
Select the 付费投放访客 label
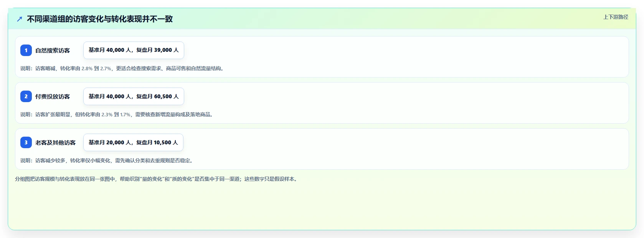click(x=53, y=96)
